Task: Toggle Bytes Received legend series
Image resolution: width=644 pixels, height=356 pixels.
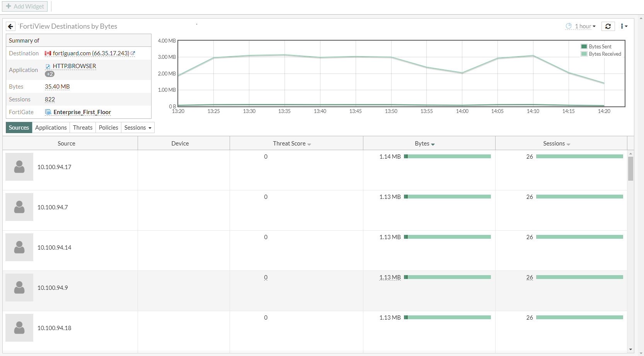Action: tap(601, 54)
